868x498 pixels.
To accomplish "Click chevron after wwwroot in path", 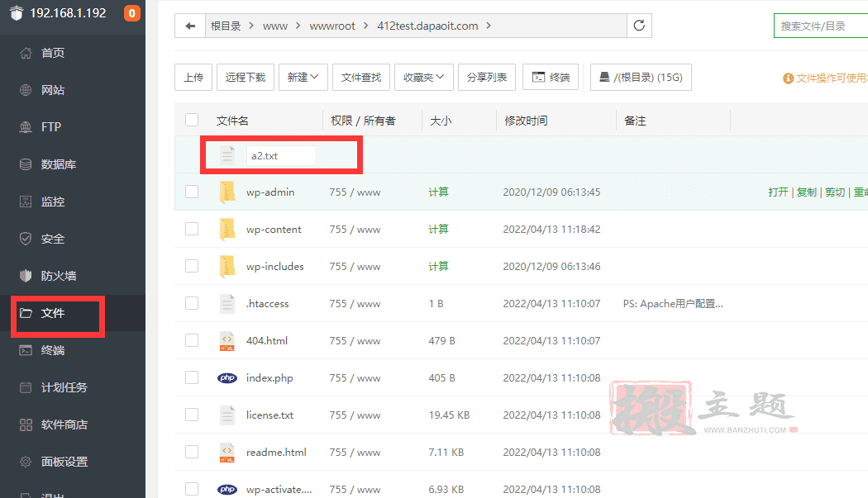I will click(x=366, y=26).
